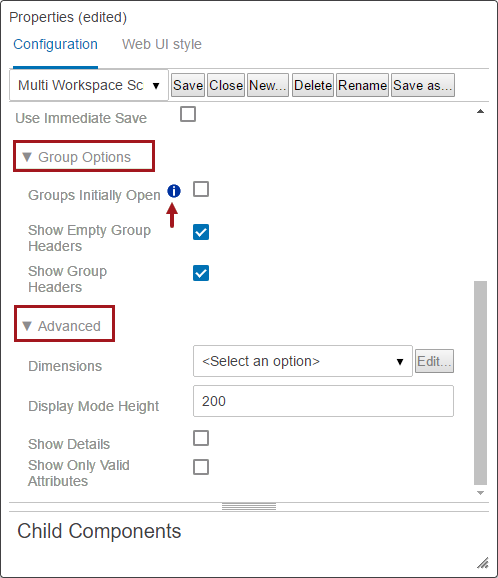Screen dimensions: 498x578
Task: Click into the Display Mode Height field
Action: pyautogui.click(x=323, y=401)
